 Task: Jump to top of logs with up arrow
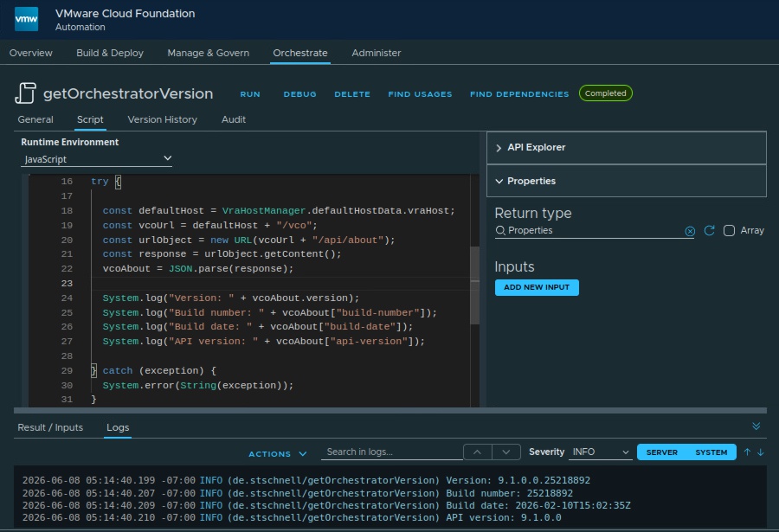(747, 452)
